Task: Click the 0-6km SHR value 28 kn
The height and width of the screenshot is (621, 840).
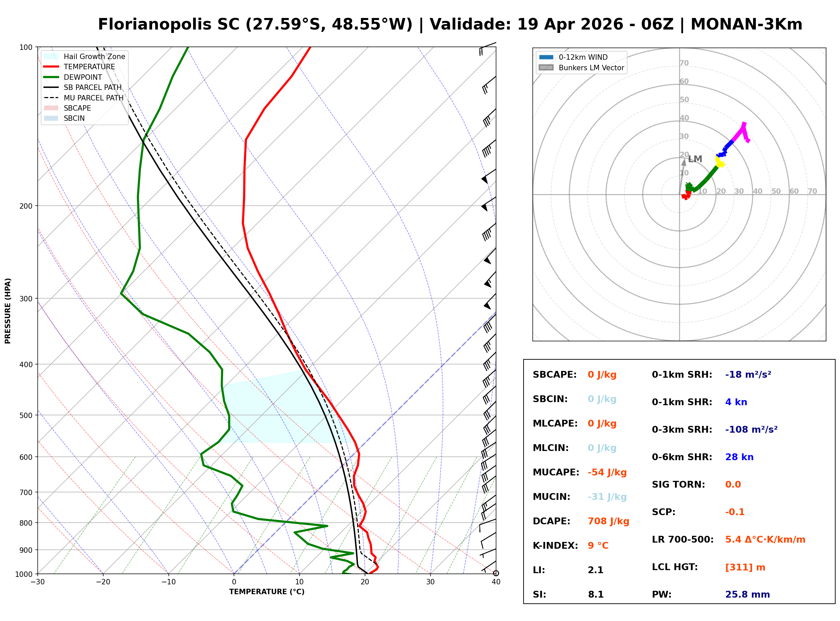Action: point(739,457)
